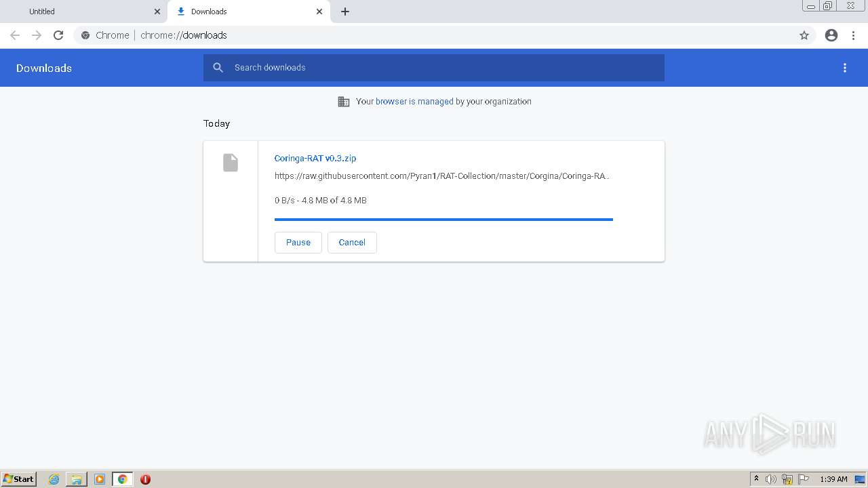Viewport: 868px width, 488px height.
Task: Bookmark this page with the star icon
Action: pos(804,35)
